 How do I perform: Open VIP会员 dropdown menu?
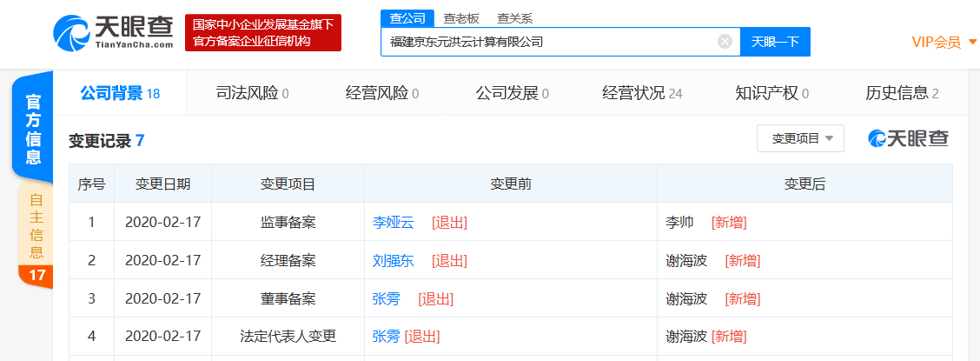click(944, 42)
